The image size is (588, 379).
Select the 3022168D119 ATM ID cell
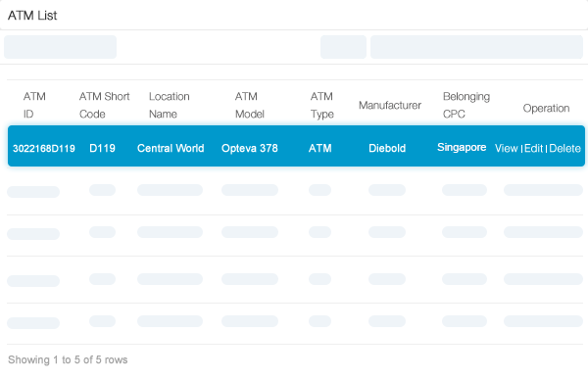pyautogui.click(x=44, y=149)
